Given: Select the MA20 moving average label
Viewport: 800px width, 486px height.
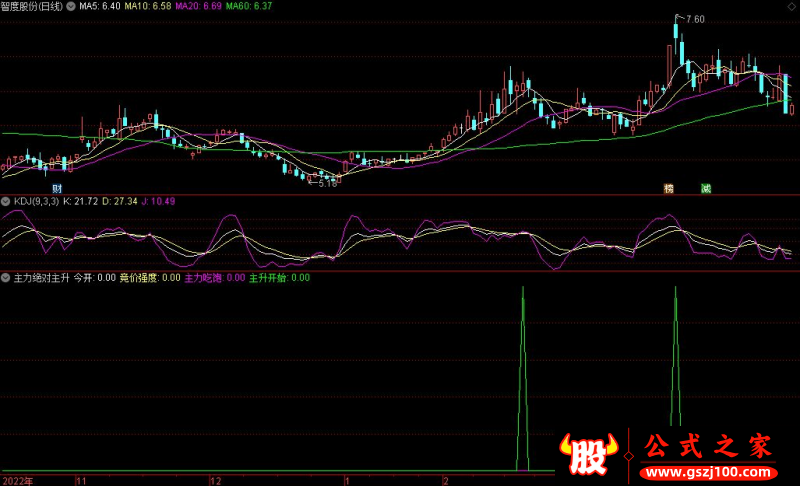Looking at the screenshot, I should point(199,6).
